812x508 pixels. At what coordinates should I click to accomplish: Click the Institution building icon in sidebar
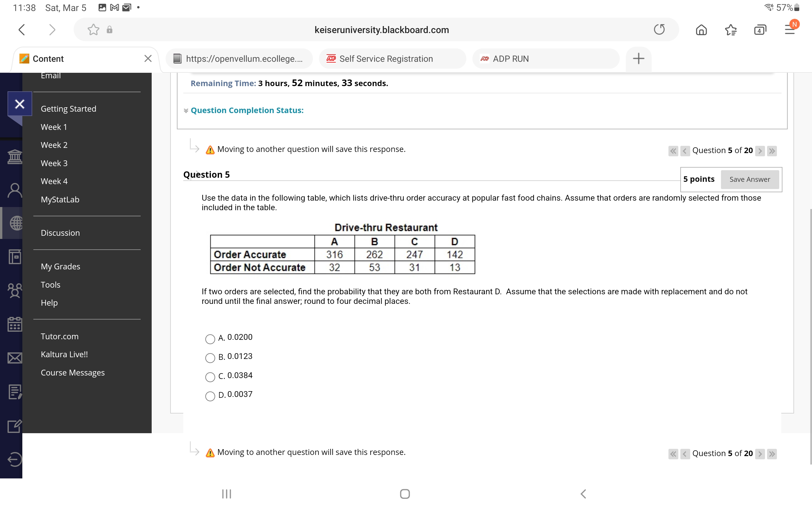pyautogui.click(x=15, y=157)
